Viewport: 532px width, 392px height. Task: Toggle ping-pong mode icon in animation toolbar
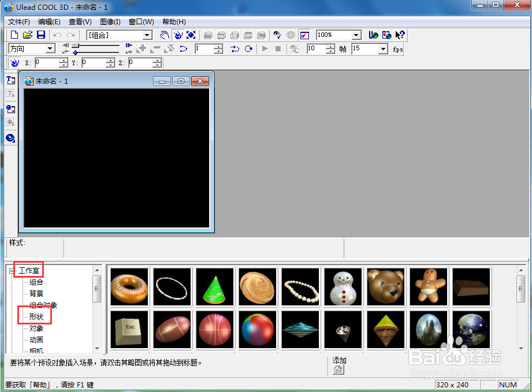pyautogui.click(x=235, y=49)
